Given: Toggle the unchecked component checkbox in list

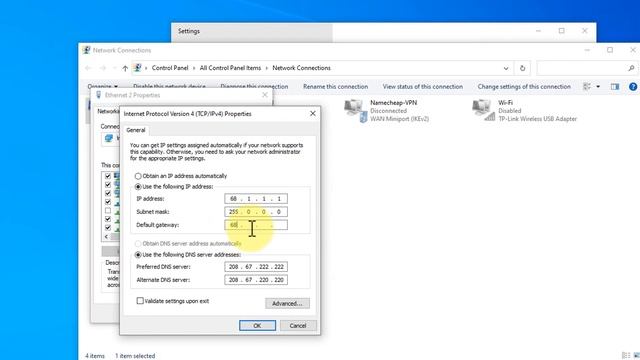Looking at the screenshot, I should click(108, 211).
